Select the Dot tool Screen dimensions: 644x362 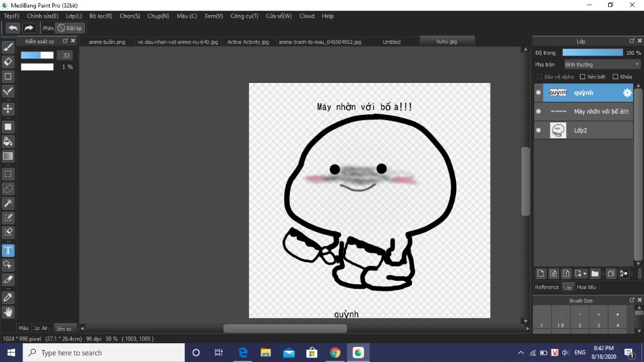click(8, 91)
